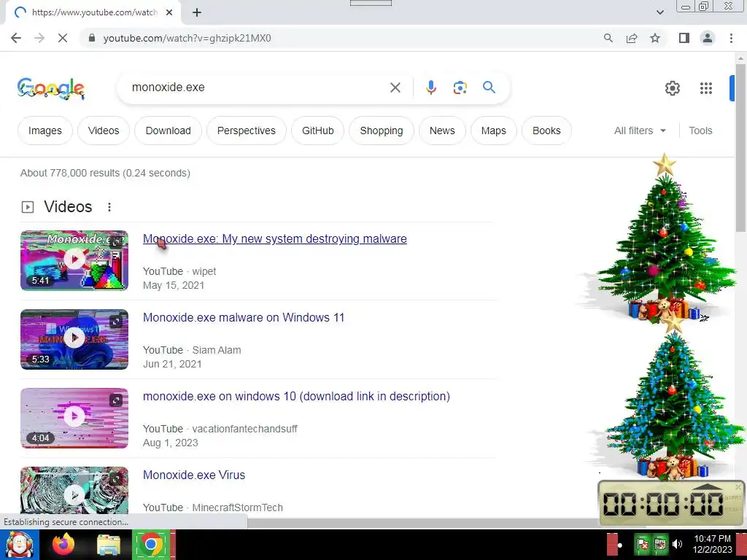Screen dimensions: 747x560
Task: Click the site lock icon in address bar
Action: 92,38
